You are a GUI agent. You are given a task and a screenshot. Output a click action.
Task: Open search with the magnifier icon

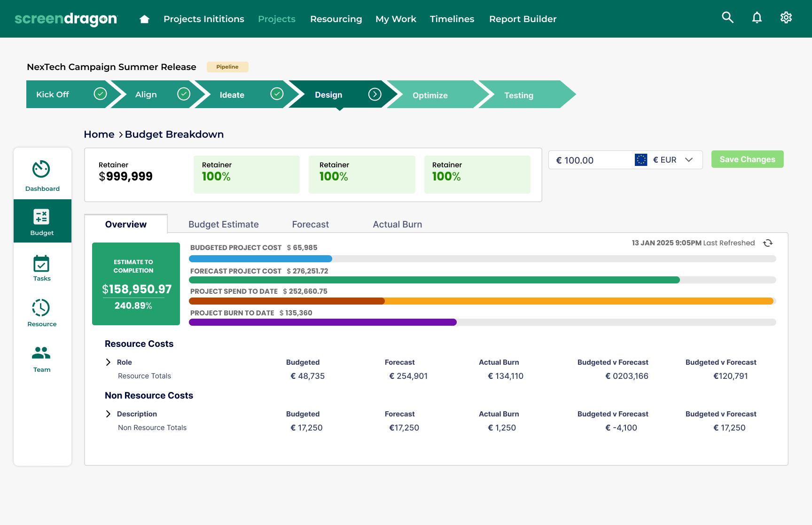click(x=727, y=18)
